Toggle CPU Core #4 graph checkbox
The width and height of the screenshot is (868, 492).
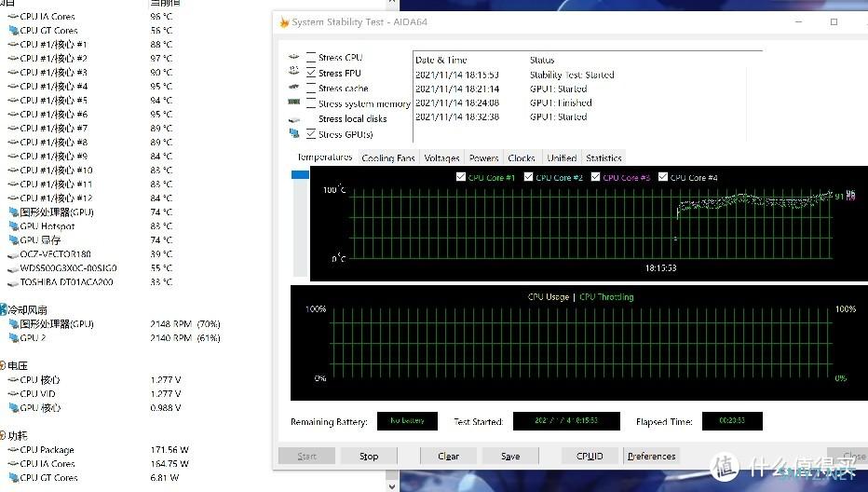click(662, 177)
